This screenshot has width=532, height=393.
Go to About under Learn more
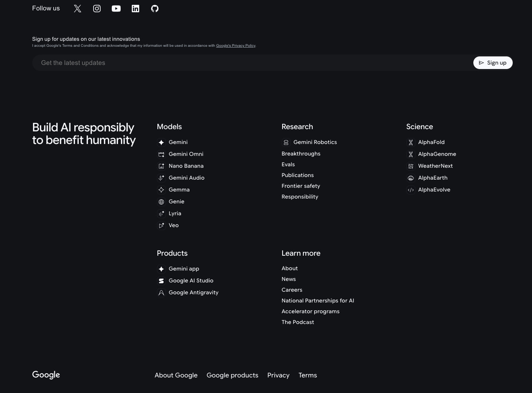point(290,268)
